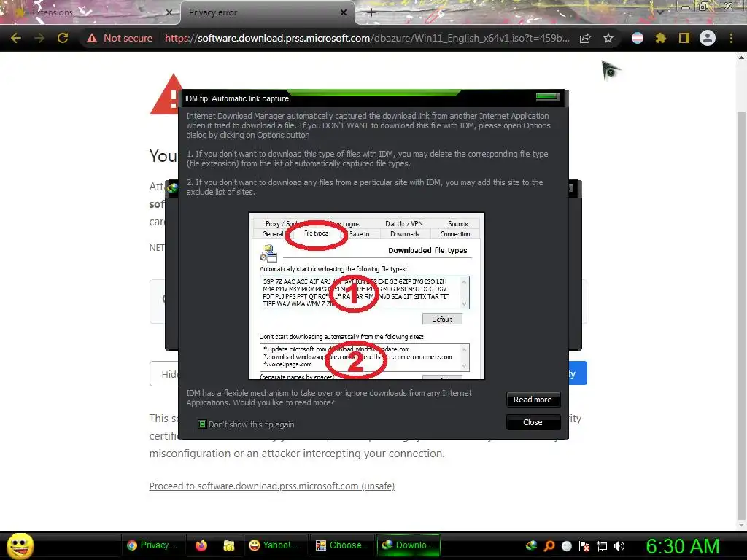Click the share page icon in address bar

pyautogui.click(x=585, y=38)
